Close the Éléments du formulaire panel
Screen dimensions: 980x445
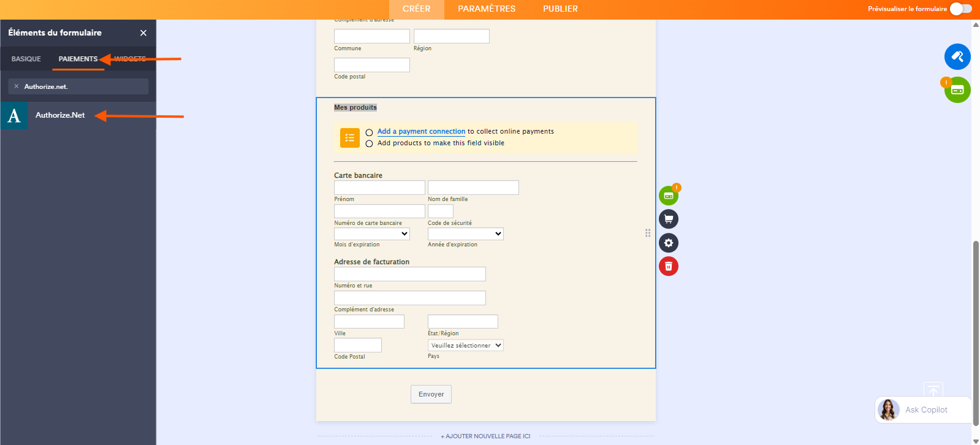point(143,33)
